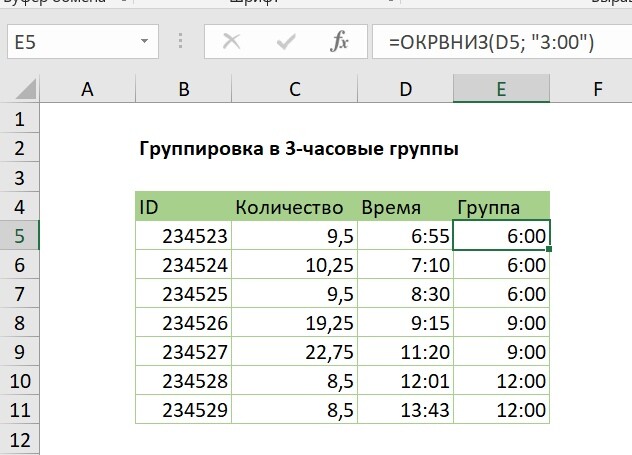Select time cell 6:55
This screenshot has height=455, width=632.
click(405, 235)
